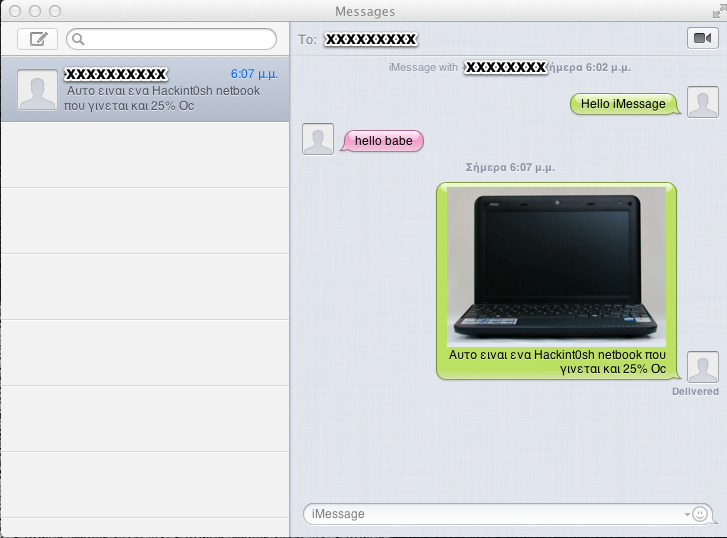Click the Delivered status label
This screenshot has height=538, width=727.
coord(695,391)
